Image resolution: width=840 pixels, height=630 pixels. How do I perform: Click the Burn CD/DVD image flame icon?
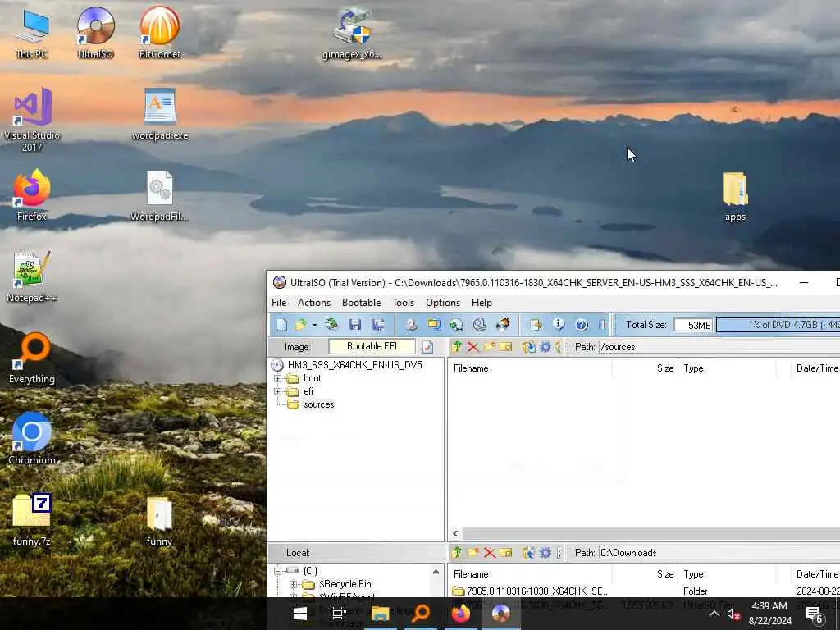[x=503, y=325]
